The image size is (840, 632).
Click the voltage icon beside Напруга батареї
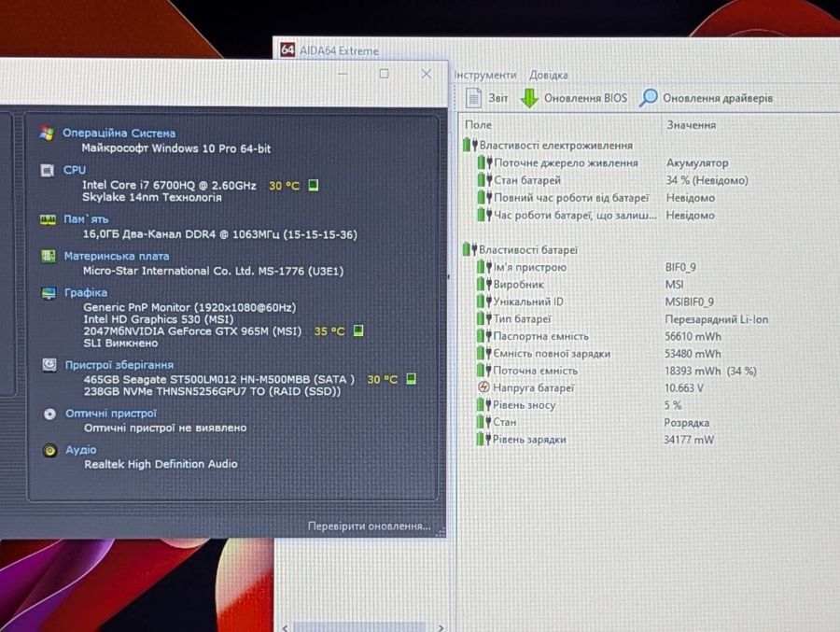tap(483, 387)
